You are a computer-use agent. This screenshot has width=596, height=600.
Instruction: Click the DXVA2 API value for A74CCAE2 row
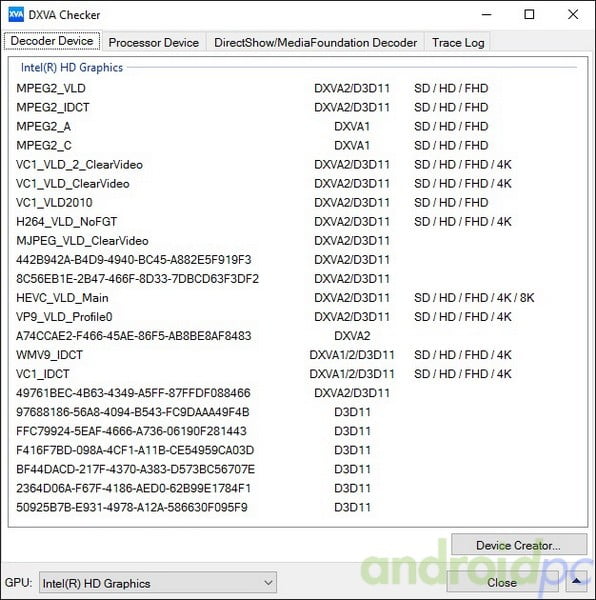click(352, 336)
